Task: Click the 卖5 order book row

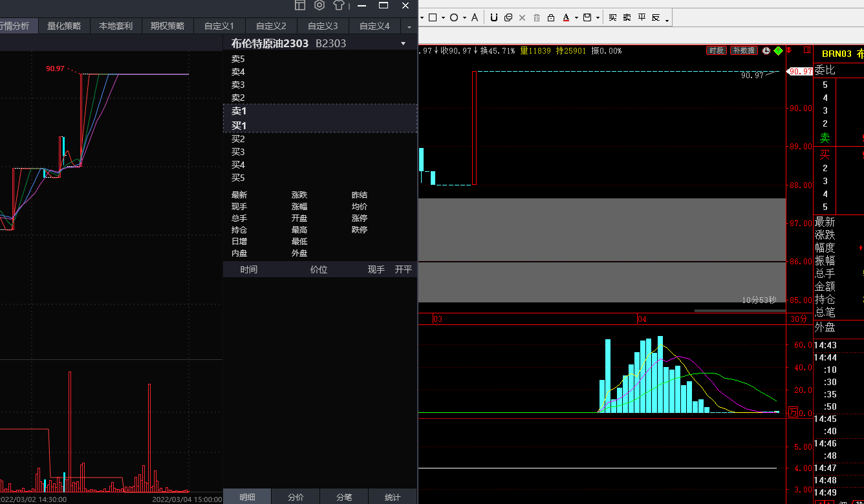Action: [x=320, y=59]
